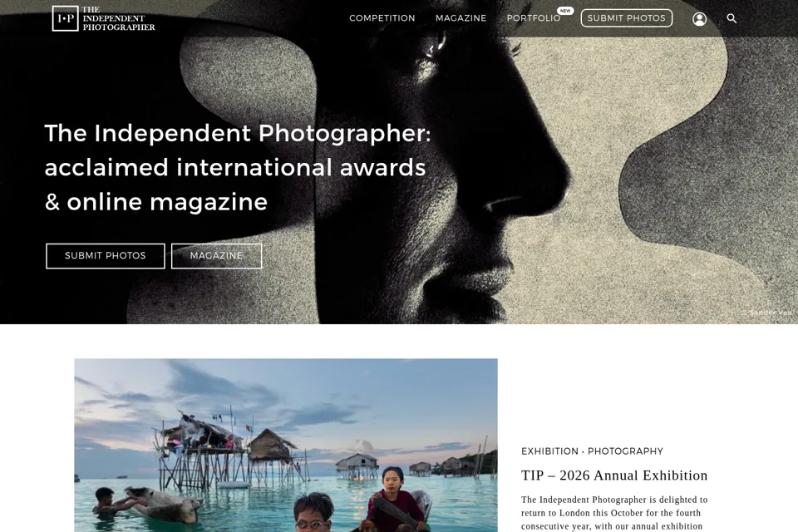Image resolution: width=798 pixels, height=532 pixels.
Task: Open the Competition menu item
Action: 382,18
